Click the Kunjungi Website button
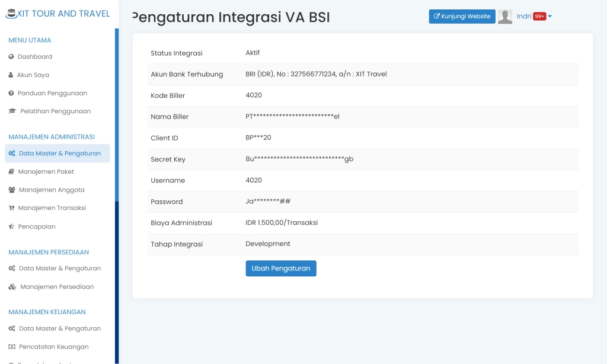This screenshot has height=364, width=607. (462, 16)
